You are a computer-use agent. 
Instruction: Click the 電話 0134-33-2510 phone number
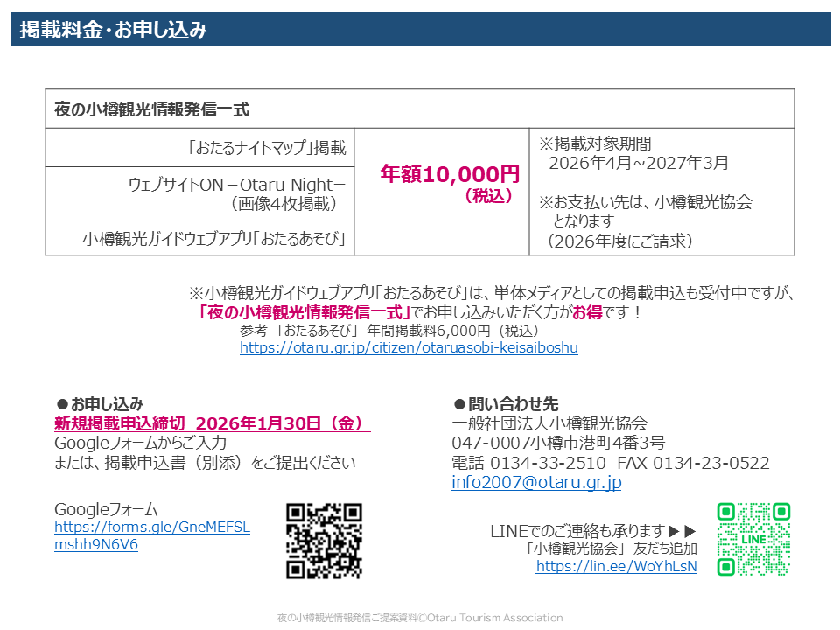(528, 463)
